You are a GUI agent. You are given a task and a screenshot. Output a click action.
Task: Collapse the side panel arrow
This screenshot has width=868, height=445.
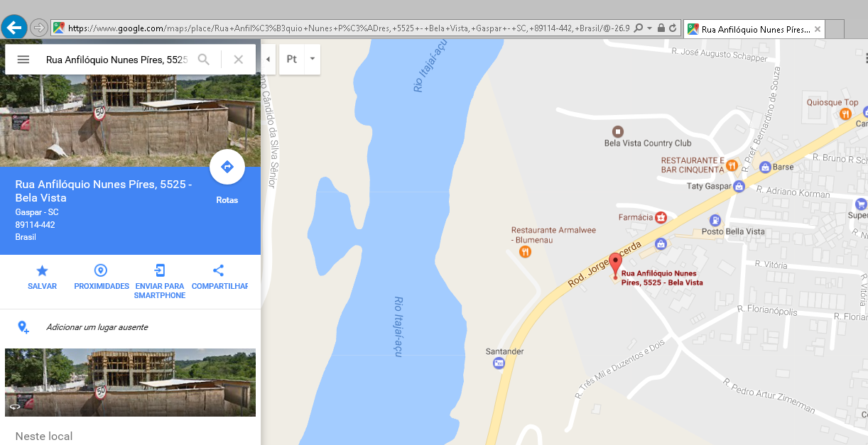coord(268,60)
